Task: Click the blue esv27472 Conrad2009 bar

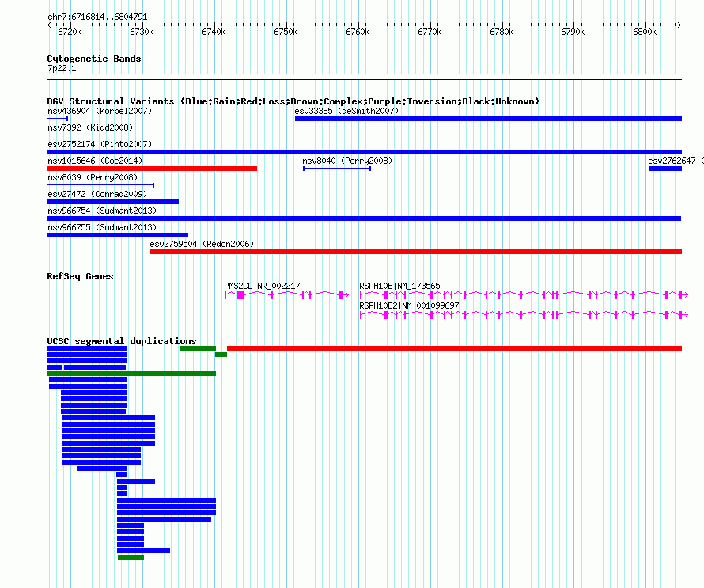Action: [112, 202]
